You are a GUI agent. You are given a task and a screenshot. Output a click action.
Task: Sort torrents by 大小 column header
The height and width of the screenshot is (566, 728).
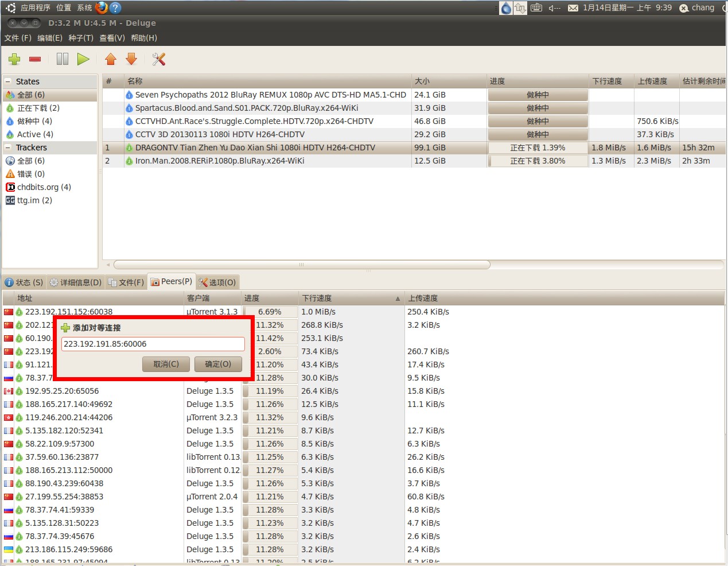tap(449, 81)
